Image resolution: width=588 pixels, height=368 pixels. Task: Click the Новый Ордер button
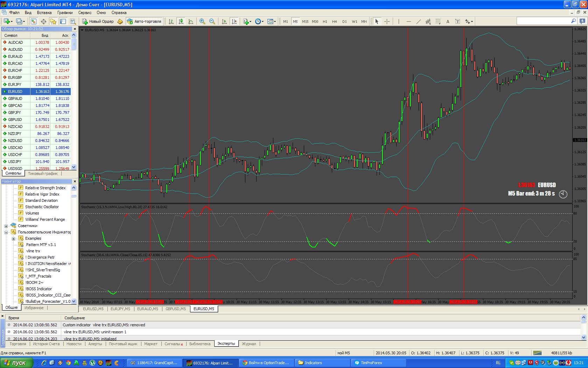pos(98,21)
